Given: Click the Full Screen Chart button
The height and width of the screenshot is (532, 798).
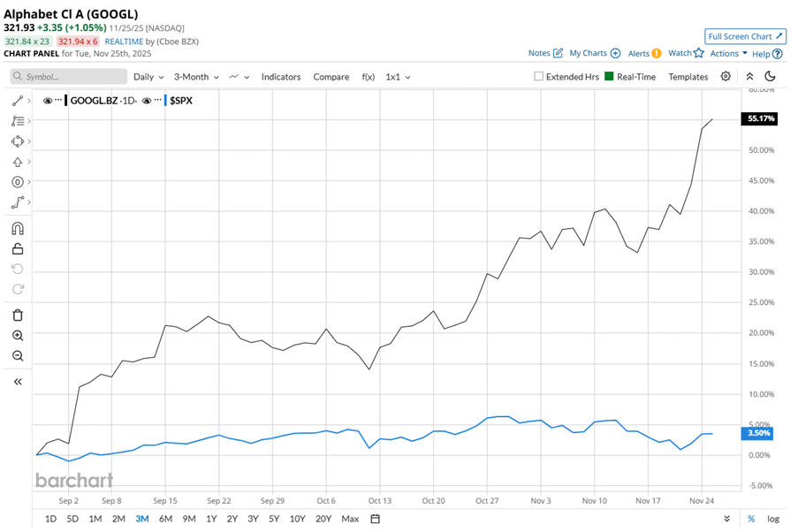Looking at the screenshot, I should tap(745, 36).
